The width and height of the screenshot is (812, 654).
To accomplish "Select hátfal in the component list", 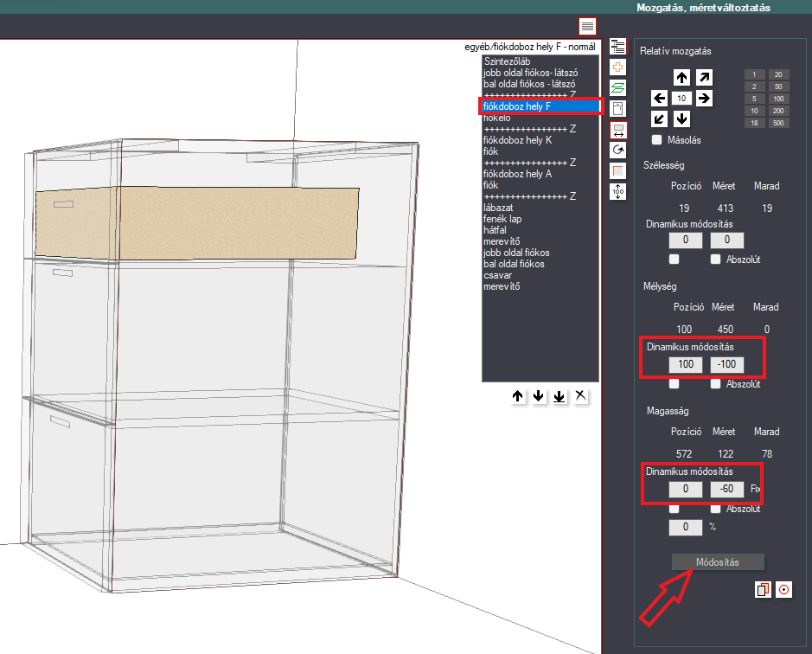I will point(495,229).
